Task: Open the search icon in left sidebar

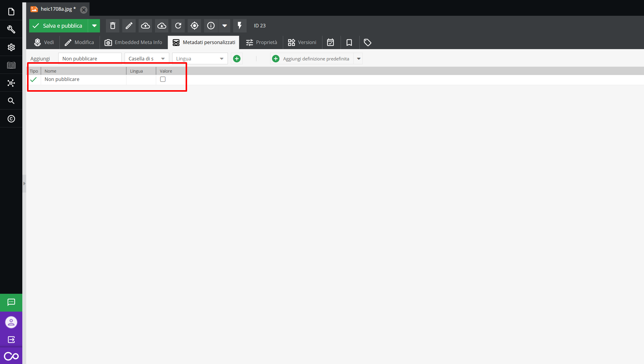Action: (x=11, y=101)
